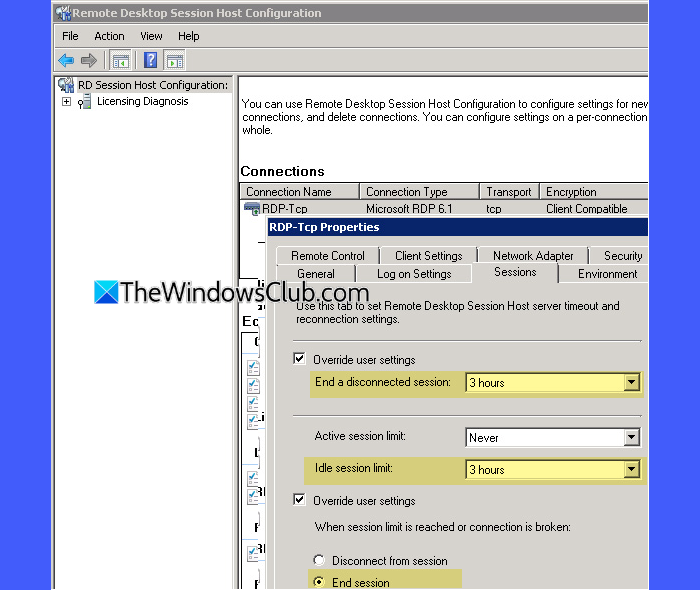Viewport: 700px width, 590px height.
Task: Toggle Override user settings checkbox below idle limit
Action: [299, 499]
